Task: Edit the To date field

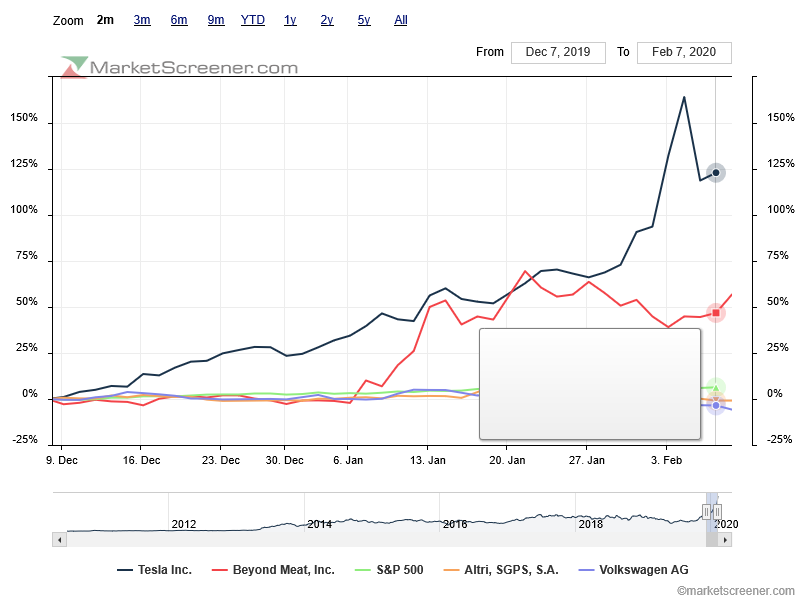Action: (x=684, y=52)
